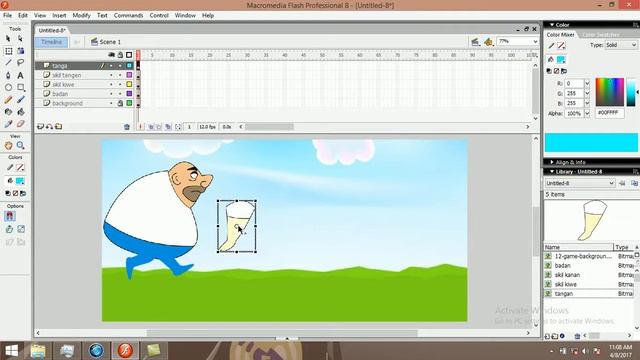Toggle outline square of sikil tengen layer
The height and width of the screenshot is (360, 640).
pyautogui.click(x=129, y=75)
